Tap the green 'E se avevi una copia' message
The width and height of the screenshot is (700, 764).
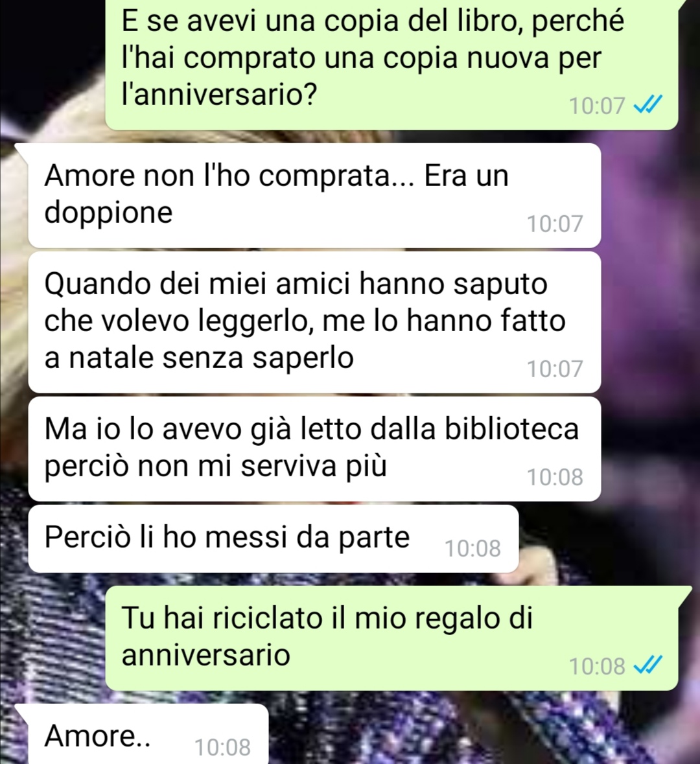[391, 64]
